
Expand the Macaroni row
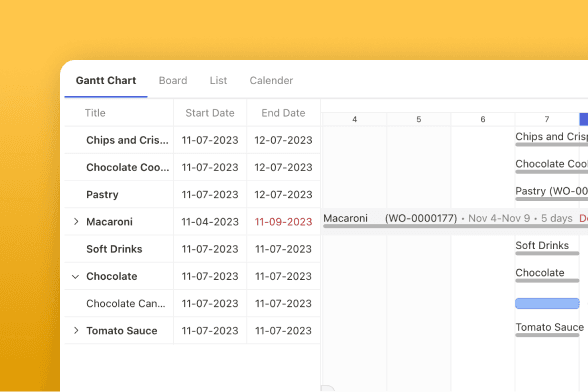point(76,222)
